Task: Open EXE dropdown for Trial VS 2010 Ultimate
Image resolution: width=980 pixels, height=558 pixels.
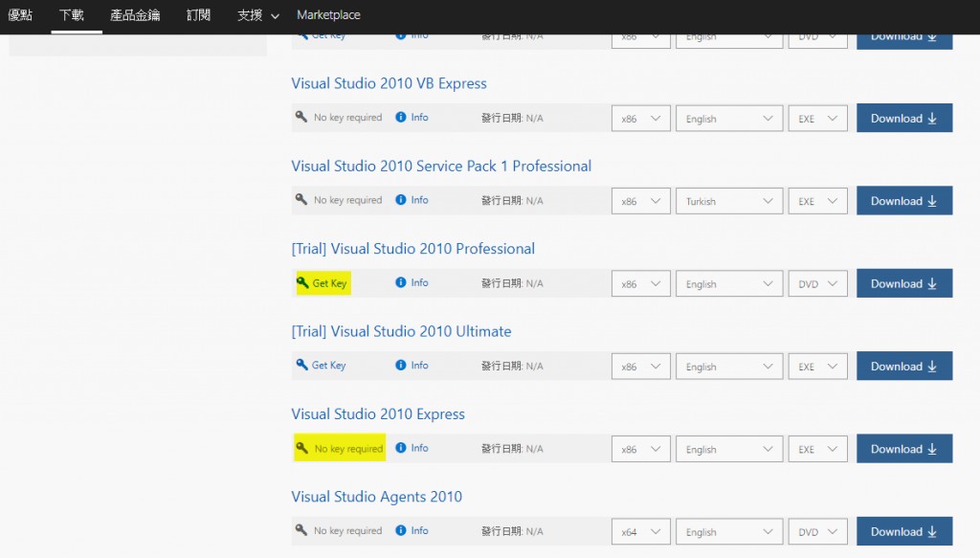Action: (817, 367)
